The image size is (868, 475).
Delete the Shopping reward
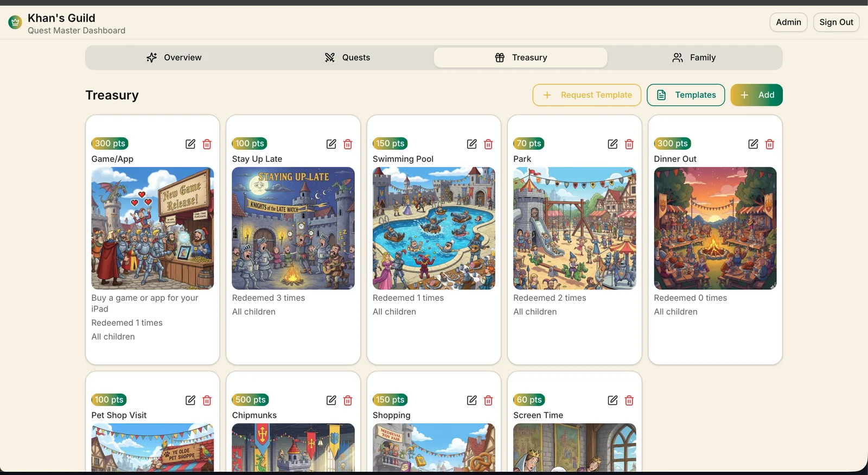pos(488,400)
